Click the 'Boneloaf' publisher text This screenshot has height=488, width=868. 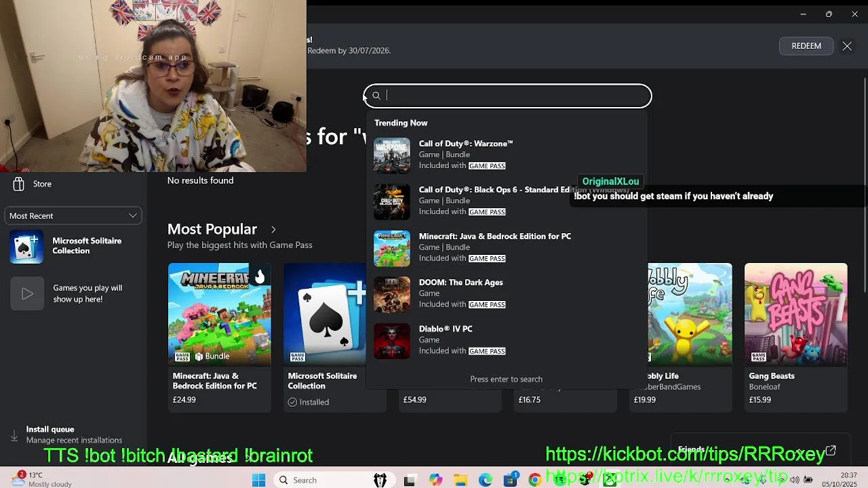[765, 387]
